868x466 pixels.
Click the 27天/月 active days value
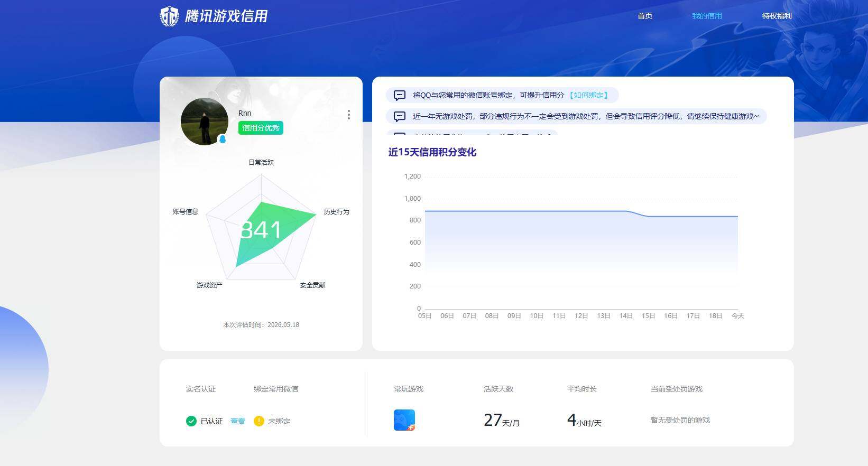pyautogui.click(x=502, y=420)
